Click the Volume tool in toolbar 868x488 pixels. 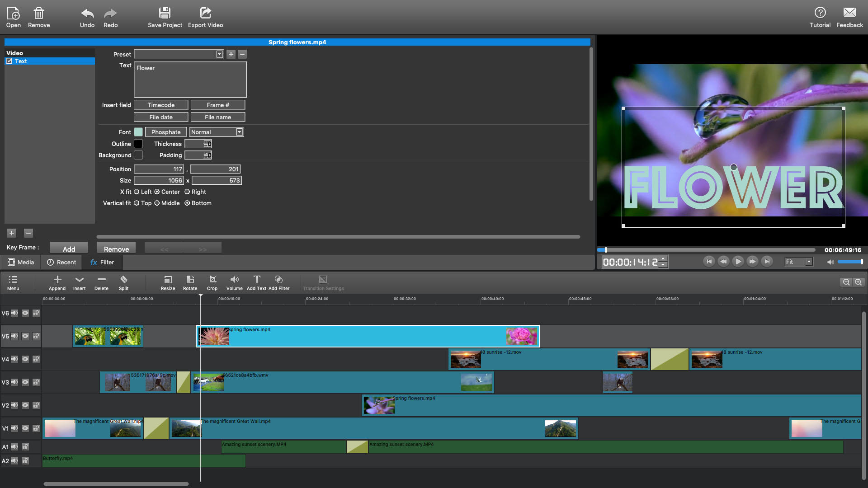pos(234,282)
